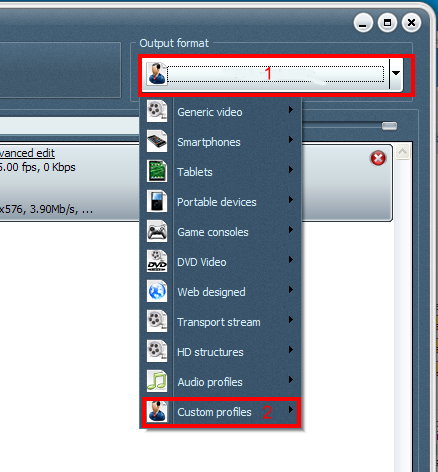Click the green Tablets icon

[x=157, y=171]
